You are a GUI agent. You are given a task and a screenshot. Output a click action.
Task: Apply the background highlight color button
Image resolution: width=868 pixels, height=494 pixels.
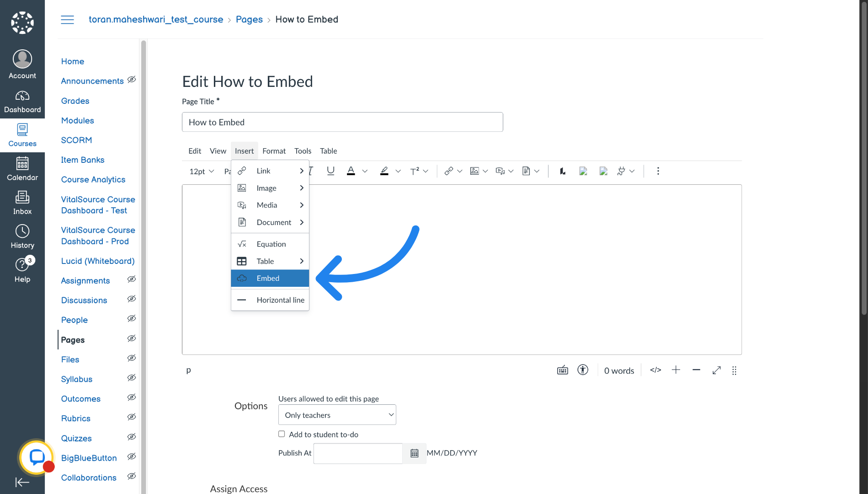pos(384,171)
